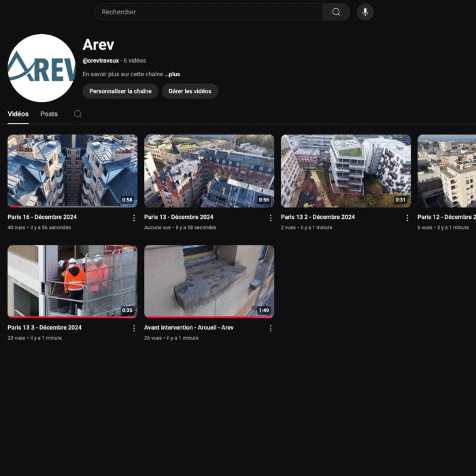Open the Paris 16 video thumbnail
This screenshot has width=476, height=476.
pyautogui.click(x=72, y=171)
